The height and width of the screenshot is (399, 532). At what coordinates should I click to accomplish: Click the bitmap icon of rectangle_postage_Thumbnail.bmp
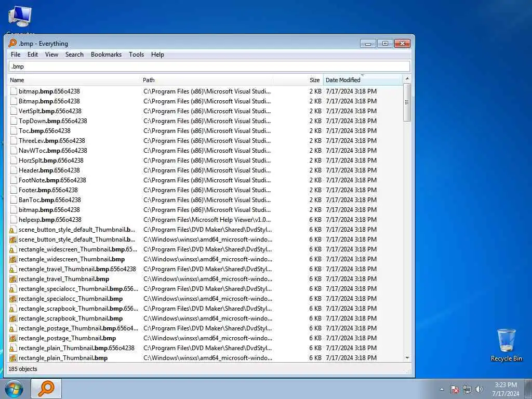tap(13, 338)
